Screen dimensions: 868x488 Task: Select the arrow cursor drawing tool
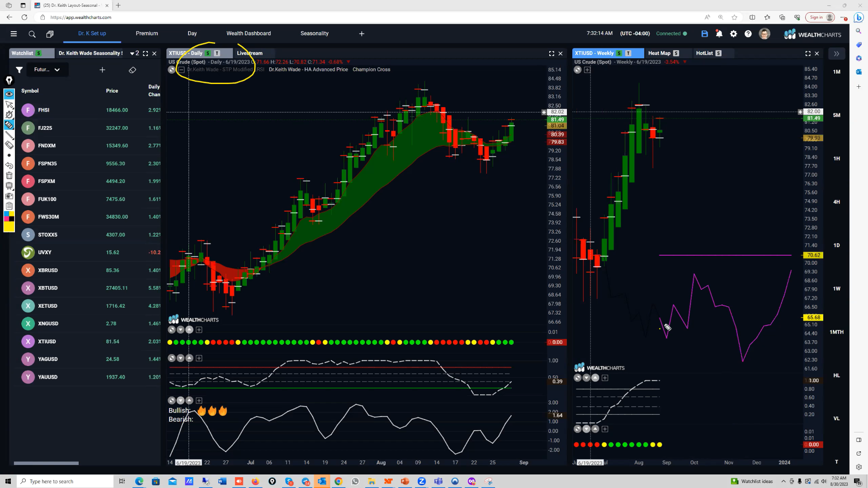(9, 104)
